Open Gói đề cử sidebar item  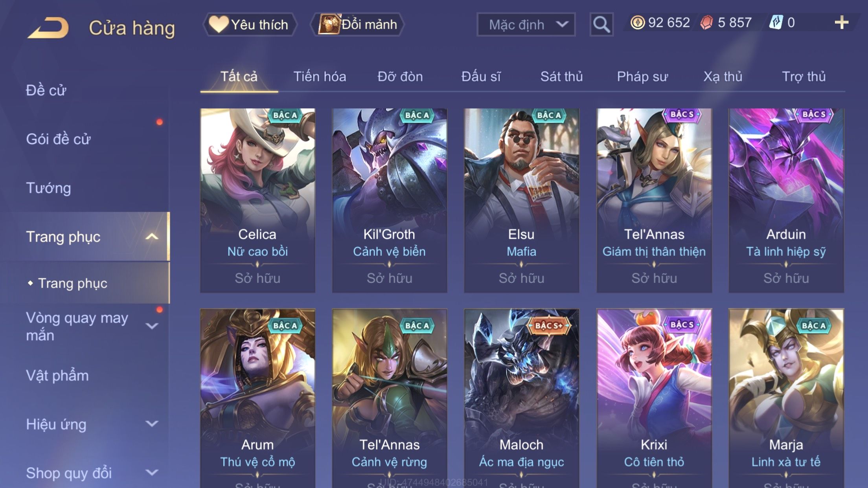(x=58, y=139)
